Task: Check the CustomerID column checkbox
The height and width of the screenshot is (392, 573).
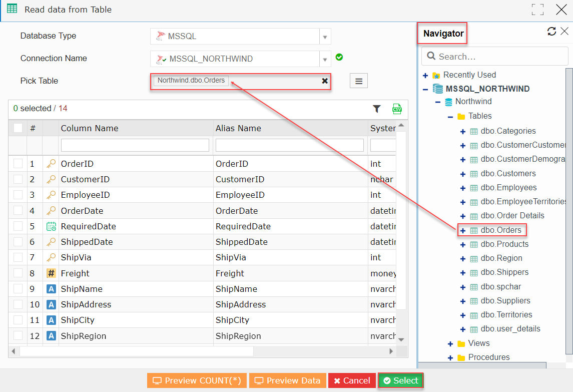Action: click(18, 179)
